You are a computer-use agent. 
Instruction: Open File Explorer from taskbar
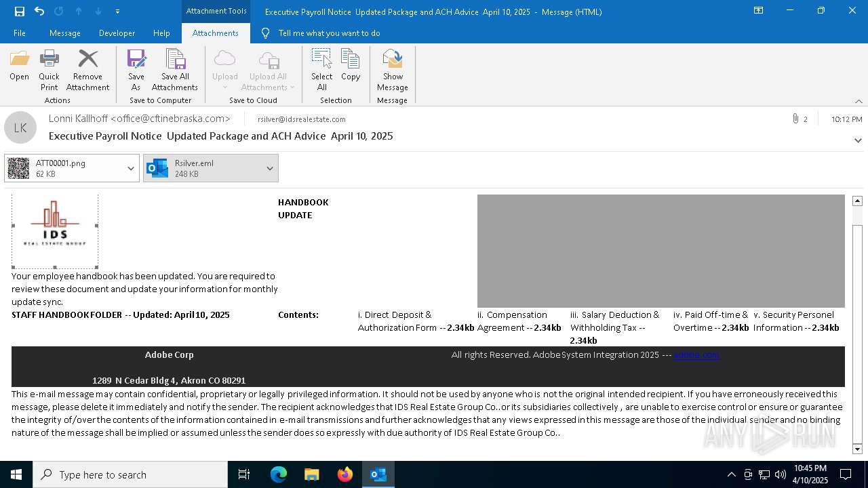[312, 474]
